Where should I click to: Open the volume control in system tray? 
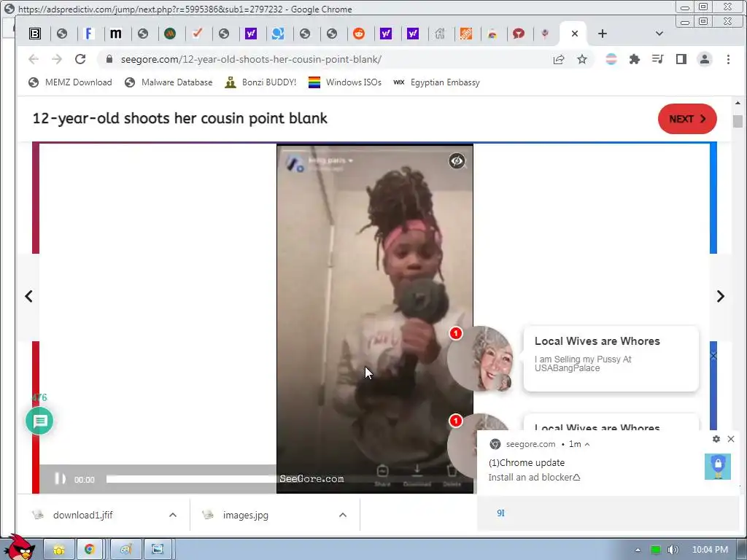tap(673, 550)
